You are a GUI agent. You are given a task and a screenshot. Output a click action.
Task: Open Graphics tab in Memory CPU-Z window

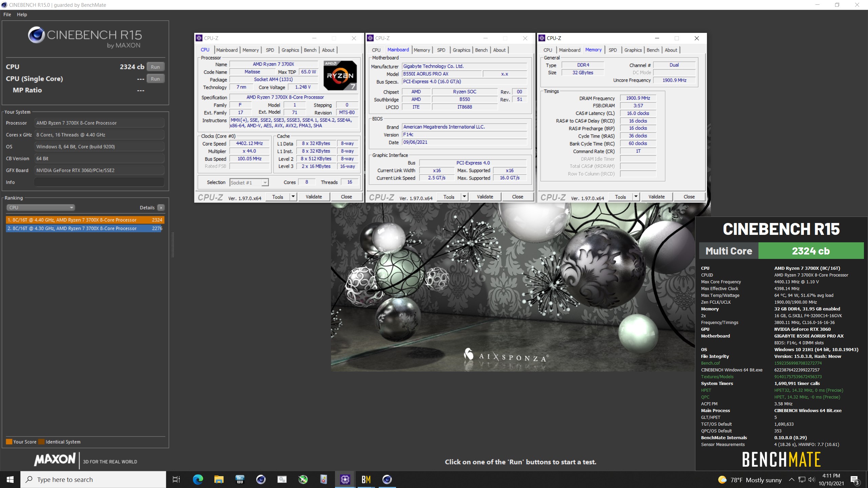[x=633, y=50]
